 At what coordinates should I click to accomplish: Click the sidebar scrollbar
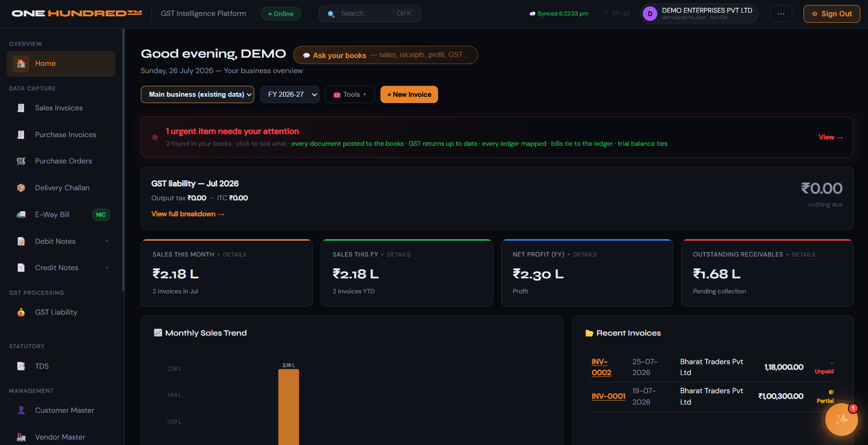coord(123,160)
